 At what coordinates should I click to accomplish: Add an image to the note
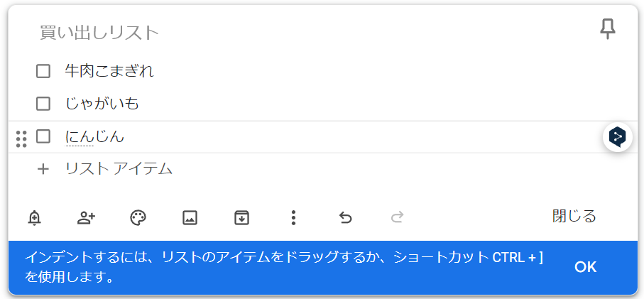click(190, 218)
